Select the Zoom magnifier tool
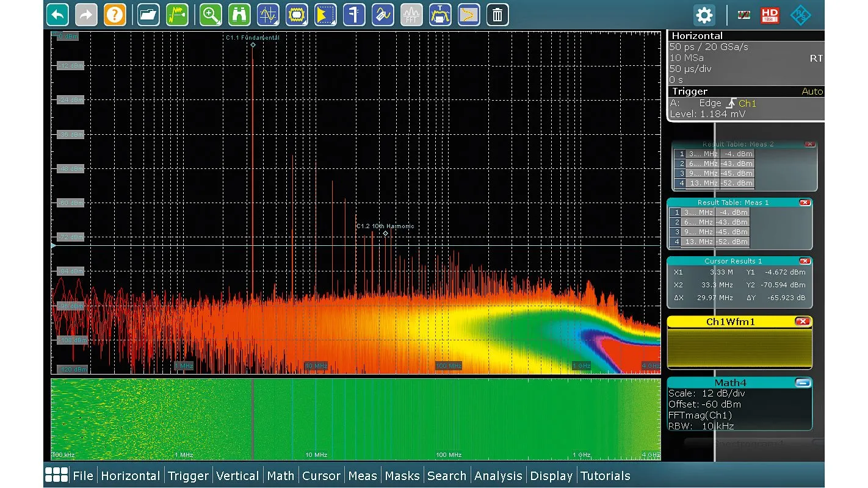 pos(211,15)
